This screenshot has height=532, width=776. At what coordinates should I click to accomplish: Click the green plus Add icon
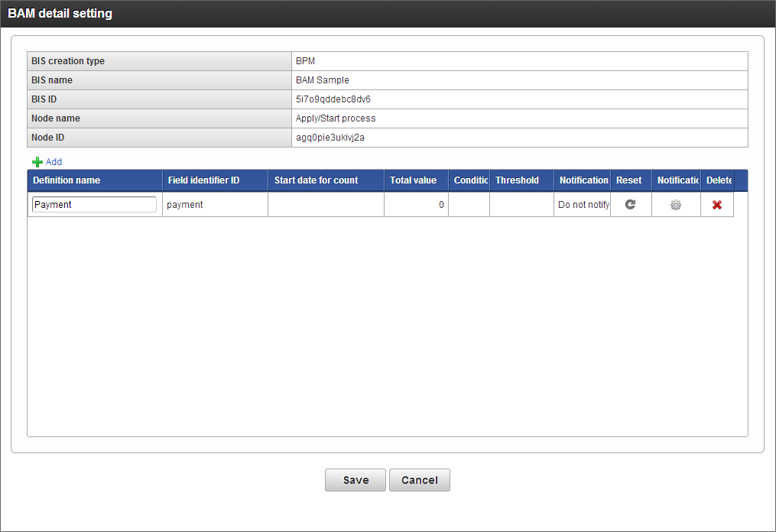(x=37, y=162)
